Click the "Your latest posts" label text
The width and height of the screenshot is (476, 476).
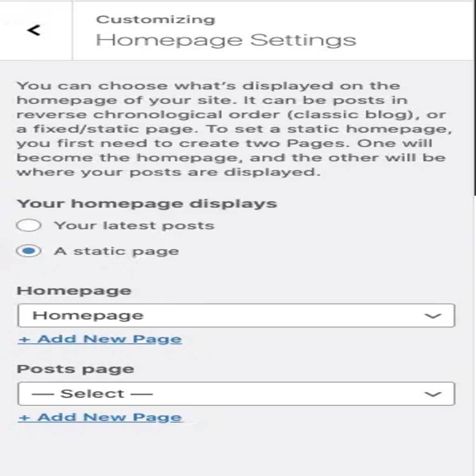(x=134, y=225)
